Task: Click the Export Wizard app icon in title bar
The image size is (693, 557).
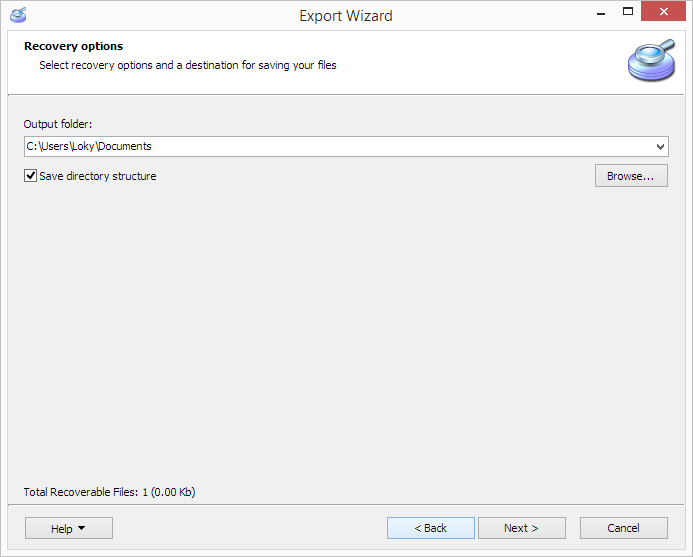Action: (x=18, y=15)
